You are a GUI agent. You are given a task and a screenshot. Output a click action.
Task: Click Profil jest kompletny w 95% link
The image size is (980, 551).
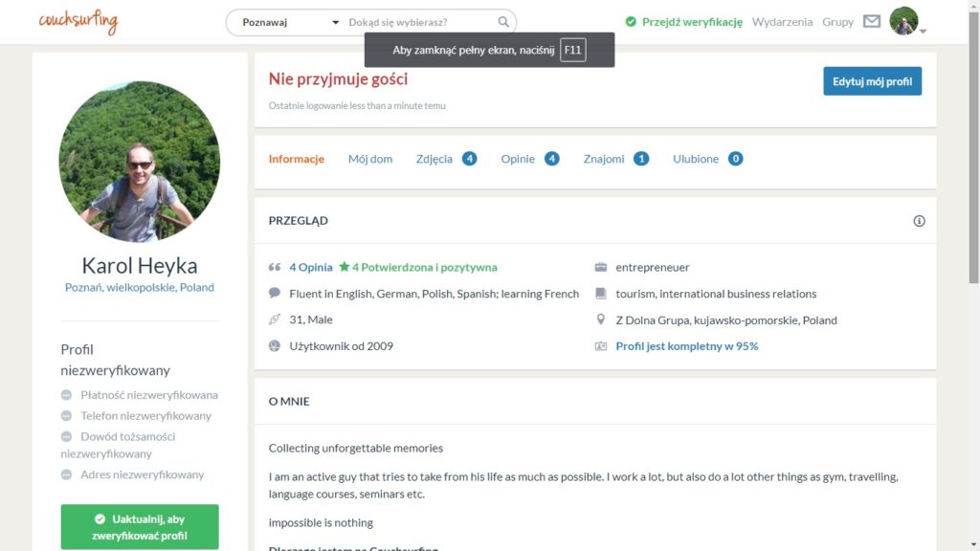click(687, 346)
